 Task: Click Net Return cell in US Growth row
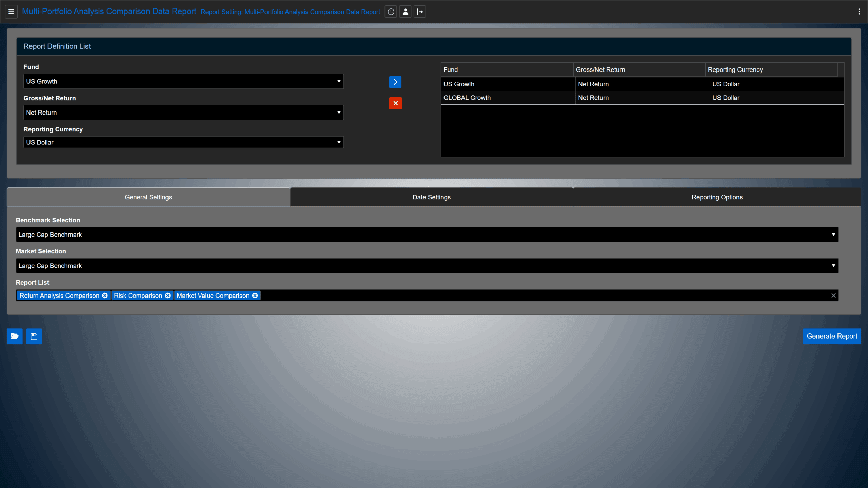[x=642, y=84]
